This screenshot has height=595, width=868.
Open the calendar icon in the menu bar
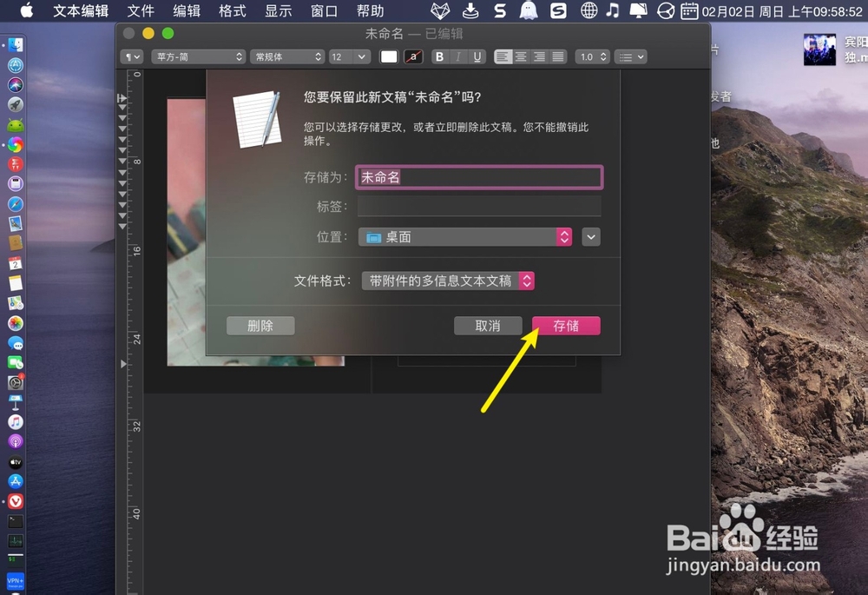[x=690, y=10]
